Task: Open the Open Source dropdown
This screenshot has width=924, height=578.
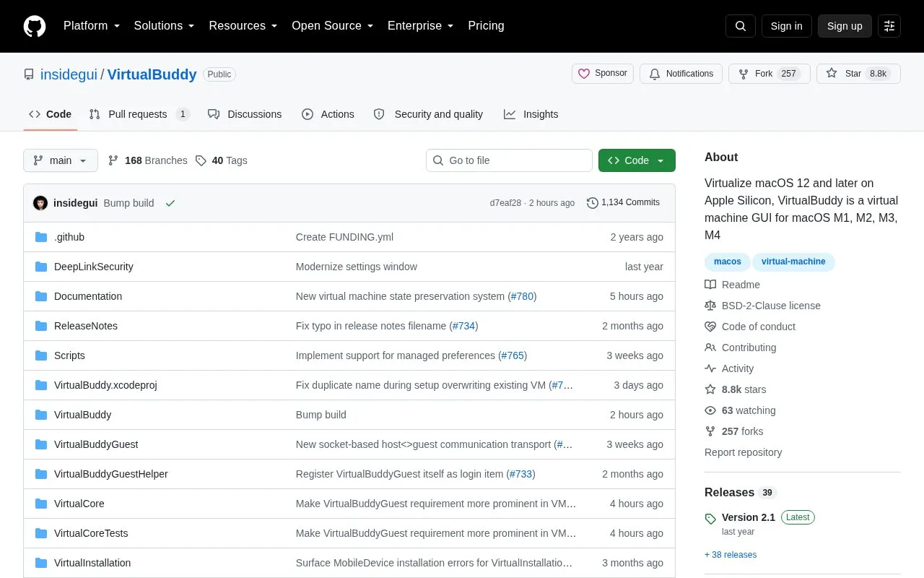Action: 333,26
